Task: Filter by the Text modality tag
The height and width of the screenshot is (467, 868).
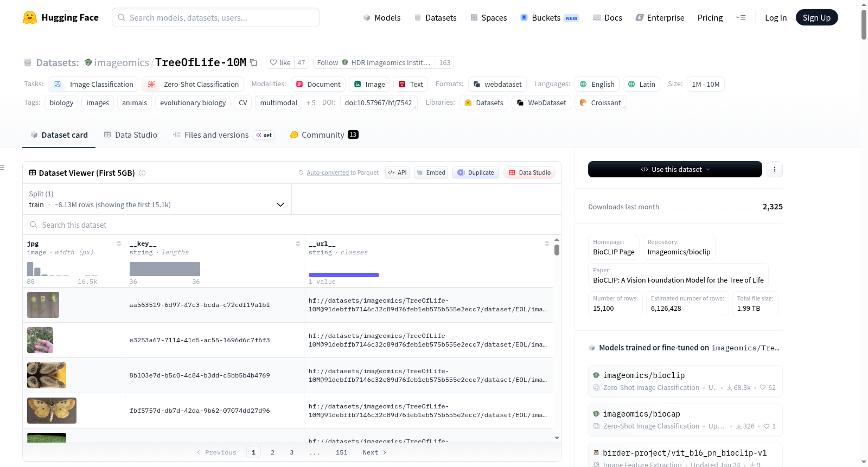Action: (411, 84)
